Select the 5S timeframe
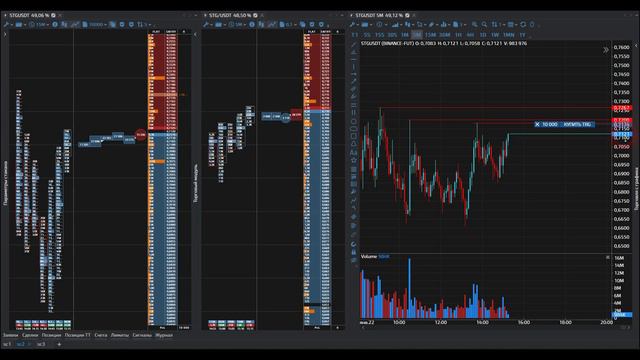Viewport: 640px width, 360px height. [x=367, y=35]
